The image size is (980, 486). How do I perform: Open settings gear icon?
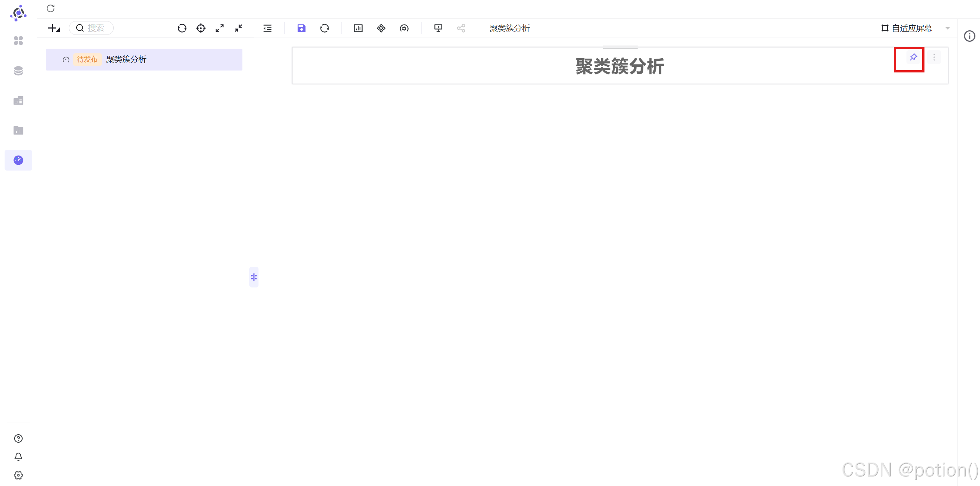18,475
